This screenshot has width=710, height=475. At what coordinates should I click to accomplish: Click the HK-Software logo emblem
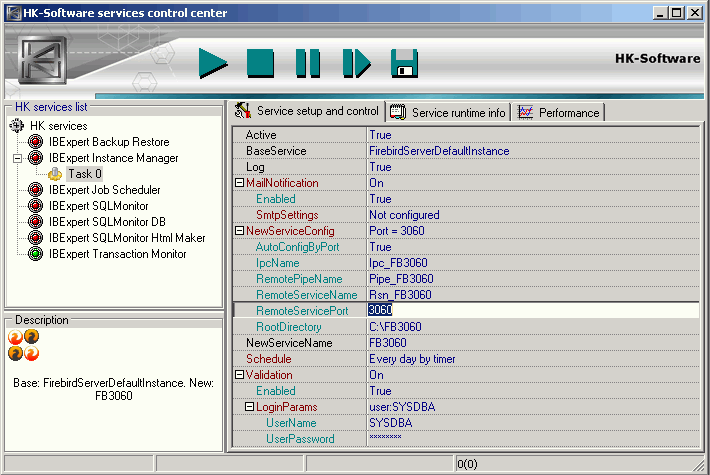[43, 61]
